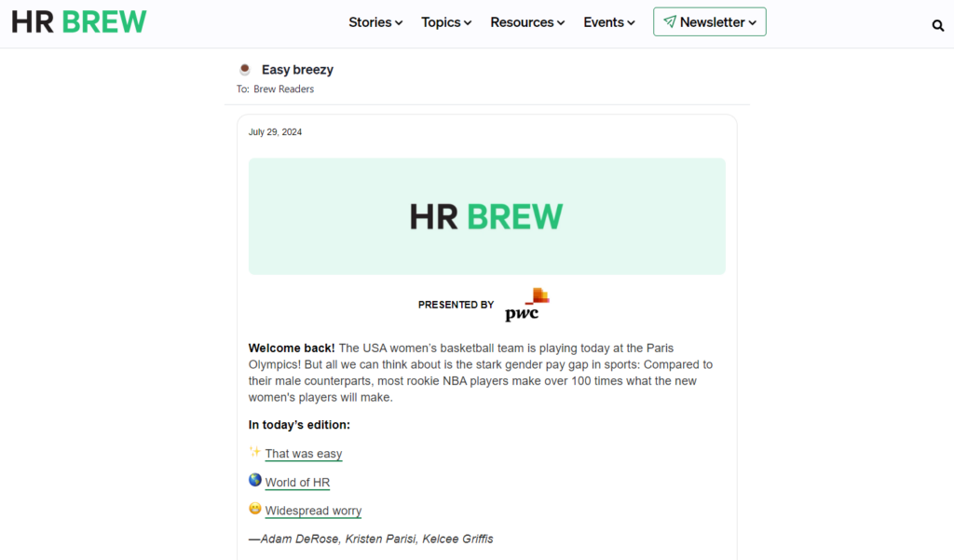The height and width of the screenshot is (560, 954).
Task: Click the PwC sponsor logo
Action: 527,305
